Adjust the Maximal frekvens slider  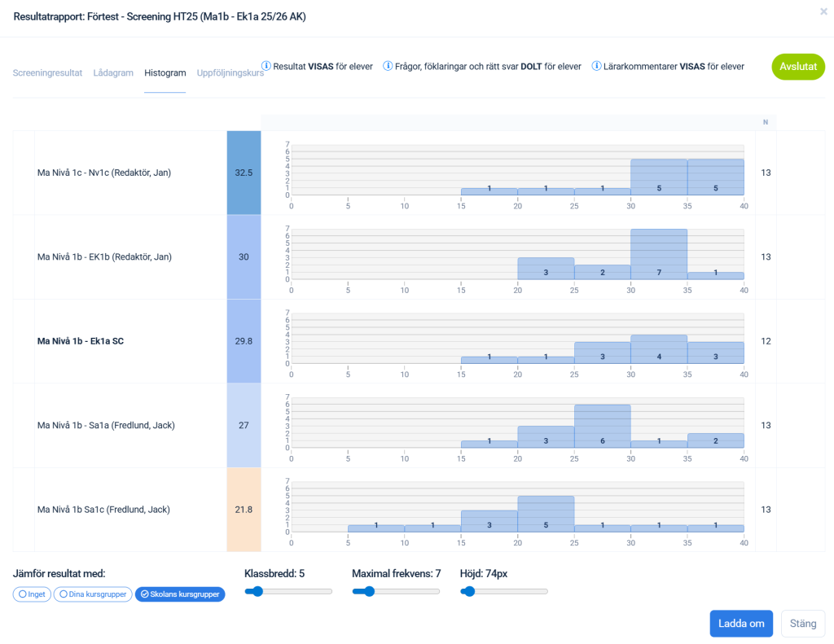369,592
